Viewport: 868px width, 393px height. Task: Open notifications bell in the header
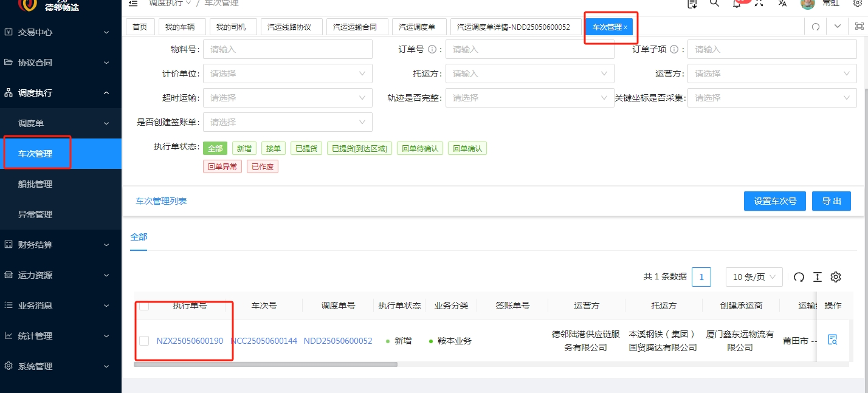737,3
